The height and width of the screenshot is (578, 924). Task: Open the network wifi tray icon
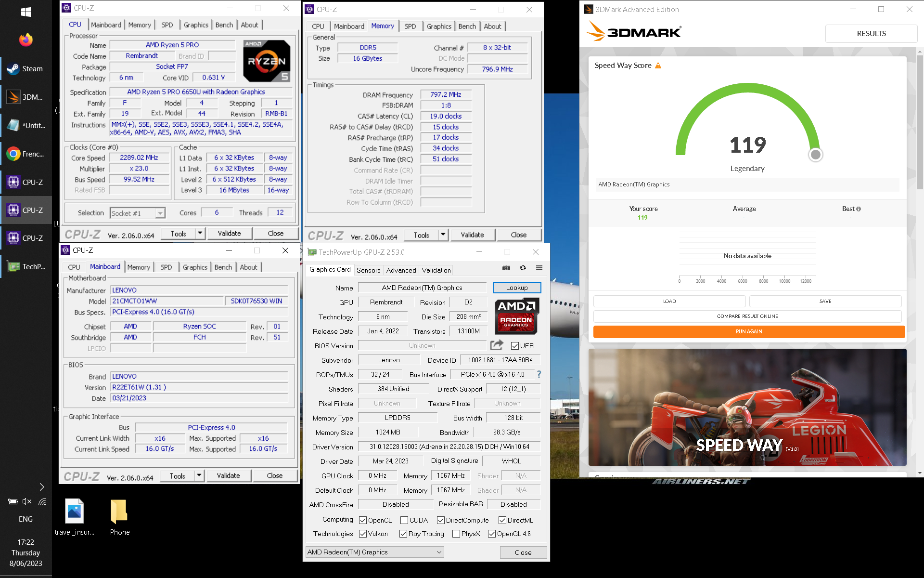[x=42, y=501]
